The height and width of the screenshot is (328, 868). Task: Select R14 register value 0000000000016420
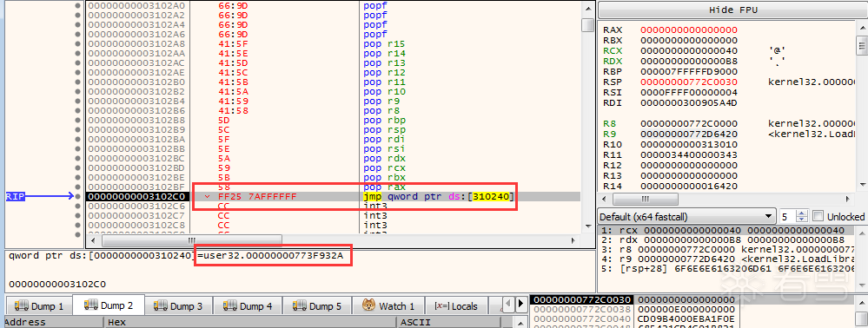(x=689, y=187)
